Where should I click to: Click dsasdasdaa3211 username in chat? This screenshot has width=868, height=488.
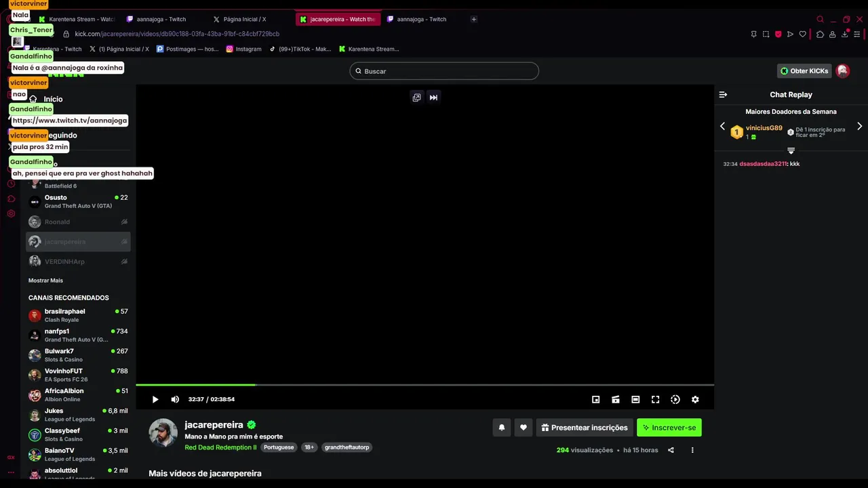(x=763, y=164)
